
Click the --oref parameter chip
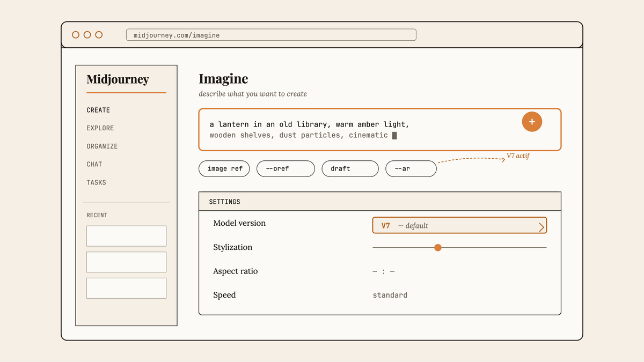[286, 168]
